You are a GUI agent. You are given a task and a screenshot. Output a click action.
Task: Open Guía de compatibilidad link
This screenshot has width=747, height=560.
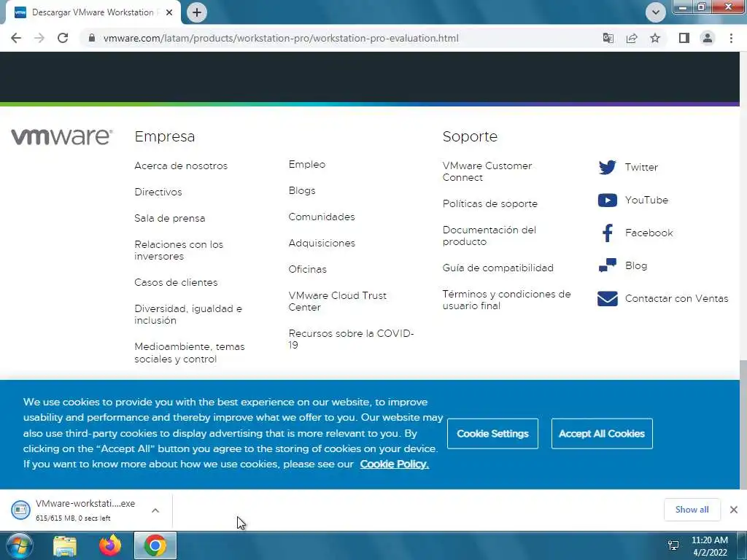(x=498, y=268)
